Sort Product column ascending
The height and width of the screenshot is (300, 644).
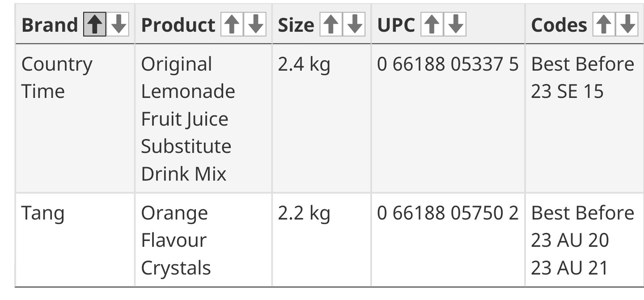pos(232,25)
